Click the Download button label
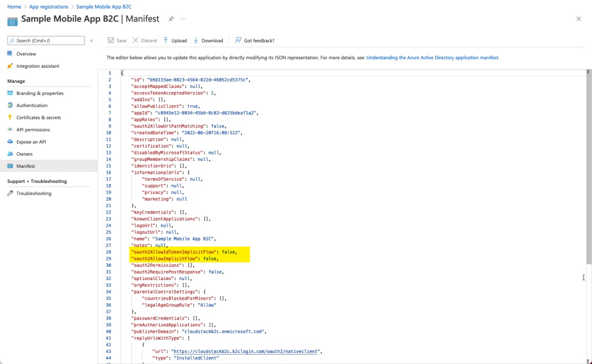This screenshot has width=592, height=364. click(x=212, y=41)
